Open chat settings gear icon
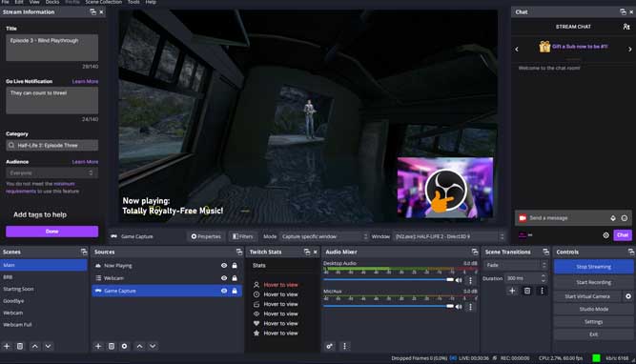The width and height of the screenshot is (636, 364). [x=605, y=235]
